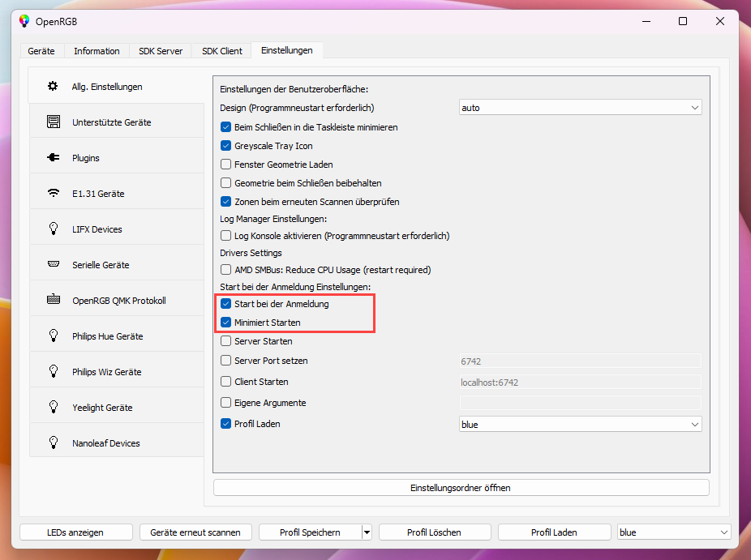Click the bulb icon for LIFX Devices
The image size is (751, 560).
pos(54,229)
